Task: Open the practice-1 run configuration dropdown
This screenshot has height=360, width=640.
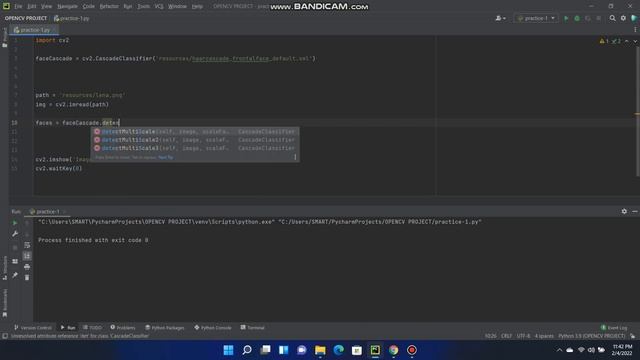Action: tap(536, 18)
